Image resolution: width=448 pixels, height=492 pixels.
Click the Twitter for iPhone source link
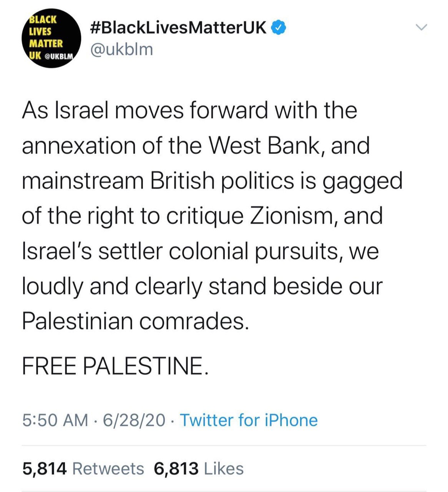[249, 420]
